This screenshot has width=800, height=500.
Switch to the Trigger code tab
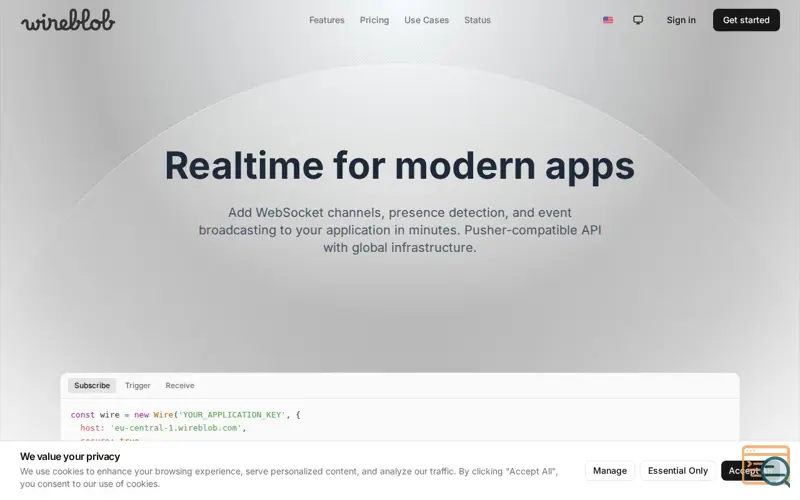[138, 385]
